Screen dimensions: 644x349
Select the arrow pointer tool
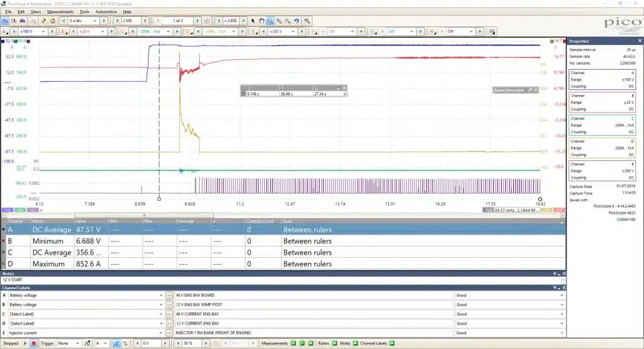coord(253,21)
